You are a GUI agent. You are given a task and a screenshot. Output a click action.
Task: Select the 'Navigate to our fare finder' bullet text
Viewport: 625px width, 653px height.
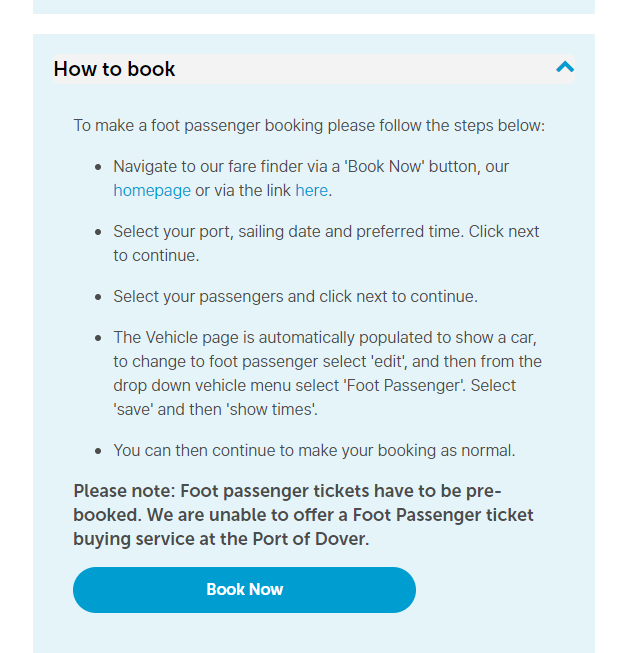(x=311, y=179)
